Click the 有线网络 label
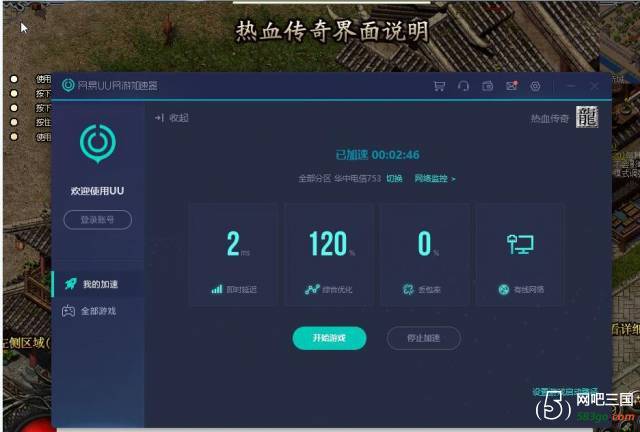640x432 pixels. (529, 290)
